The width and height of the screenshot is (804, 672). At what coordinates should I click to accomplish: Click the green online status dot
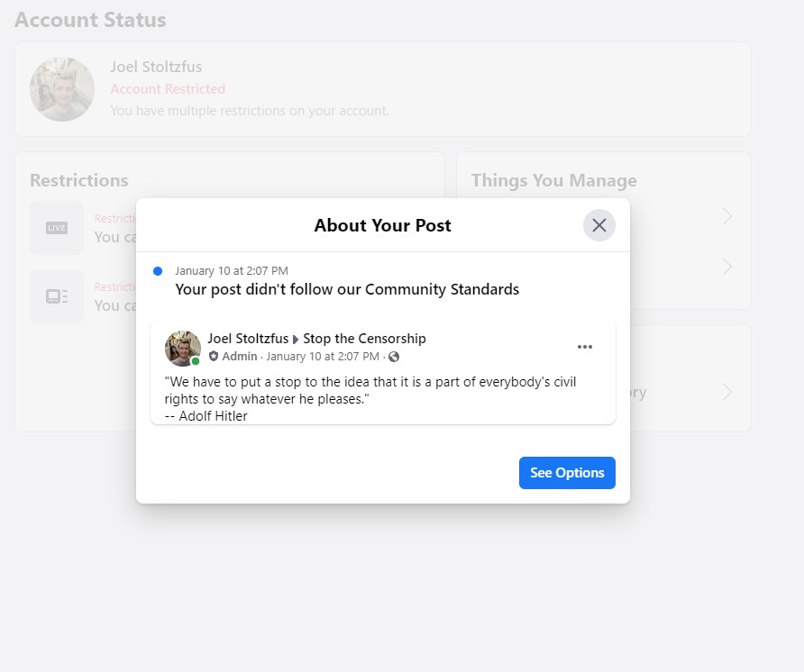(x=196, y=361)
